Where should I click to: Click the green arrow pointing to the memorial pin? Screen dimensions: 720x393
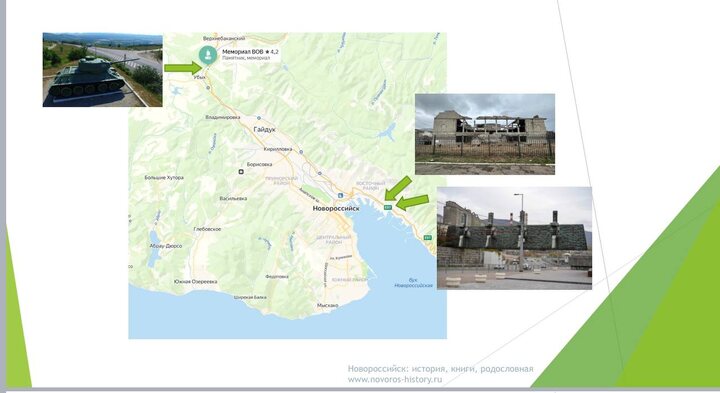click(x=183, y=68)
